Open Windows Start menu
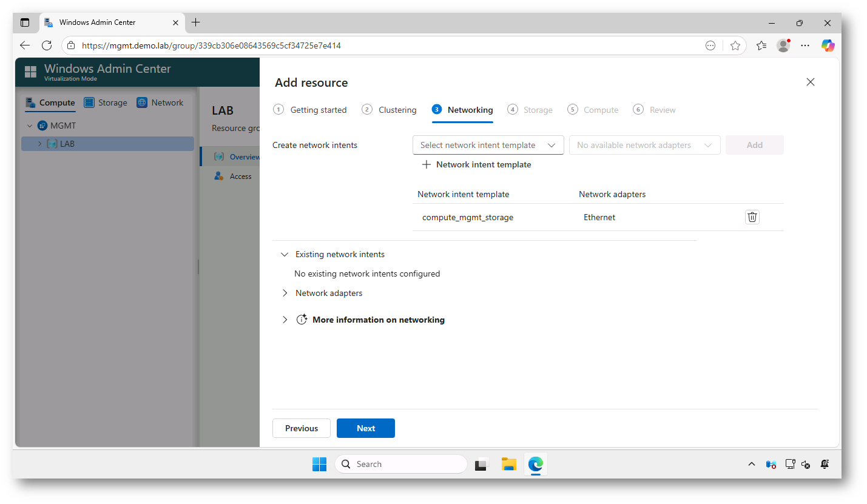This screenshot has width=867, height=504. tap(319, 464)
